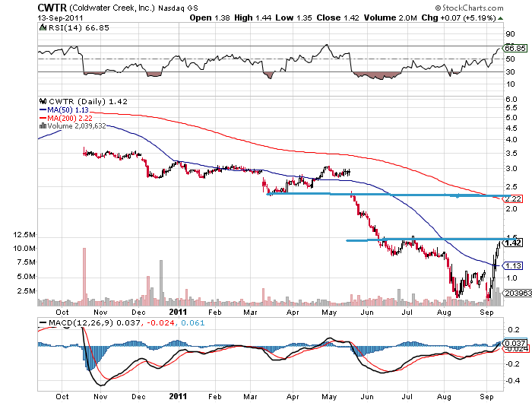Click the 6.0 price axis label
532x403 pixels.
[x=511, y=100]
